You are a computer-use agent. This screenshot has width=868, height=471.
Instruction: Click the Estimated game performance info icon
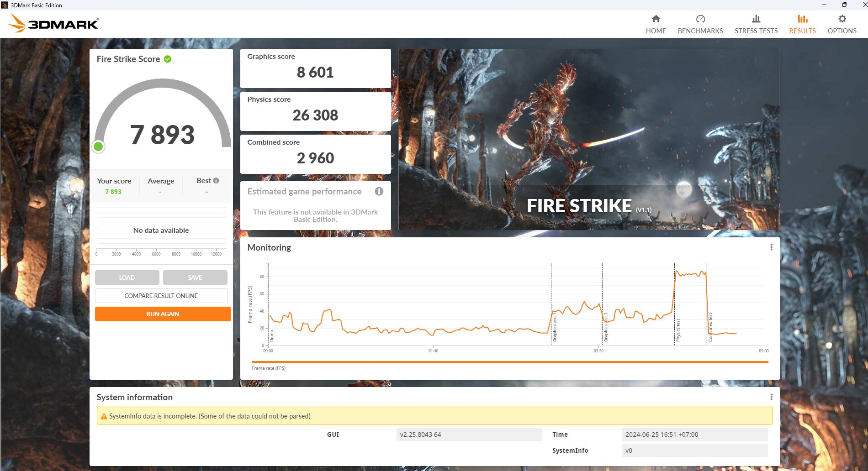379,191
